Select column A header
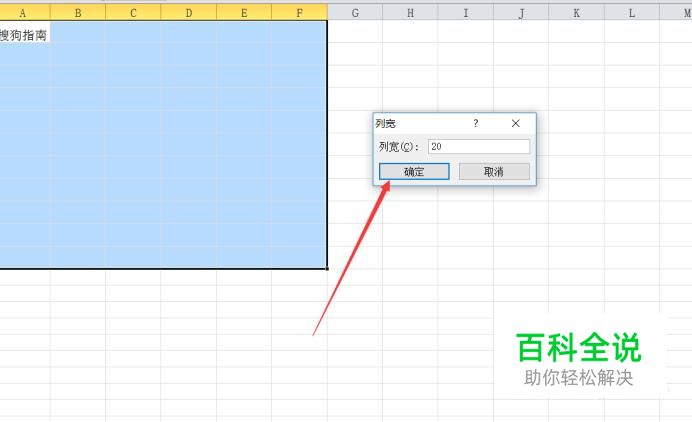Viewport: 692px width, 422px height. tap(25, 13)
